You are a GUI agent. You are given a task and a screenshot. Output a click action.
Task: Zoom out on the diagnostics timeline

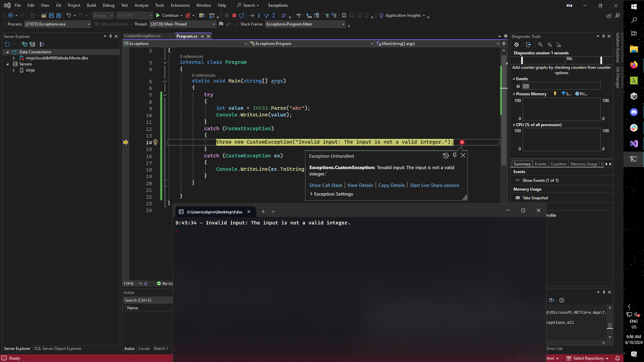tap(550, 45)
